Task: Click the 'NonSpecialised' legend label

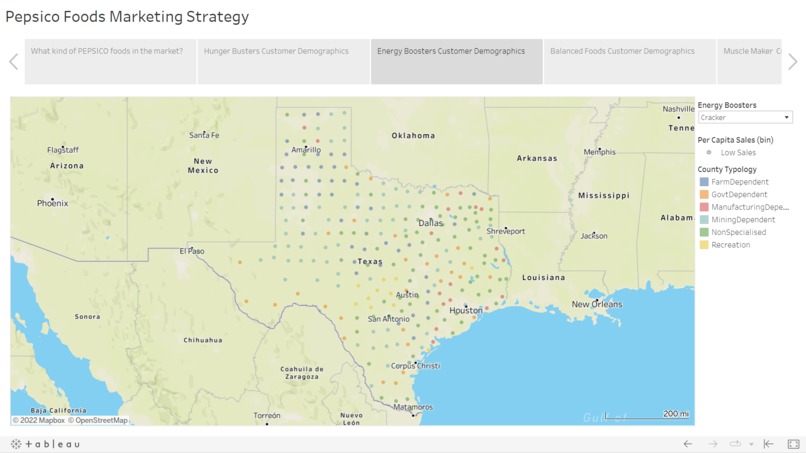Action: [x=739, y=232]
